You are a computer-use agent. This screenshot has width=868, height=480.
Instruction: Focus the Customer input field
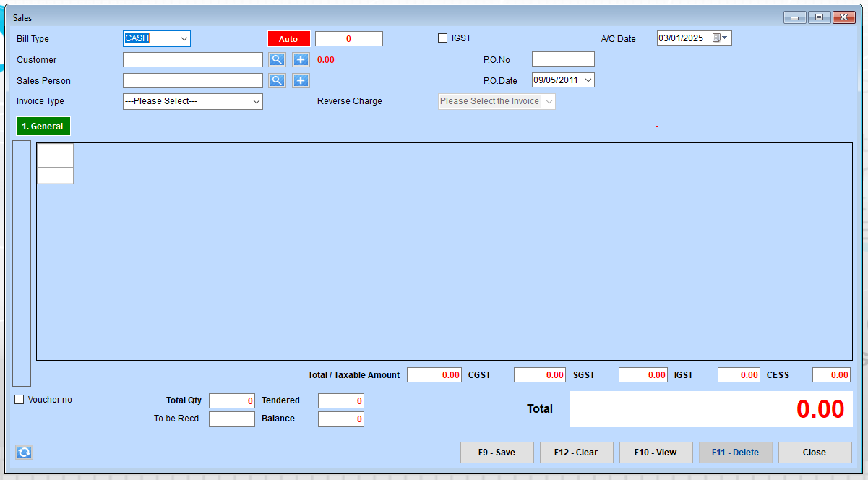193,60
